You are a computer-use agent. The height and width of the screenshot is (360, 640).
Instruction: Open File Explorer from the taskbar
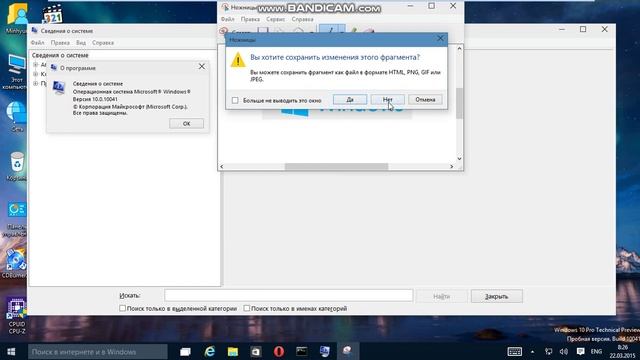tap(233, 351)
